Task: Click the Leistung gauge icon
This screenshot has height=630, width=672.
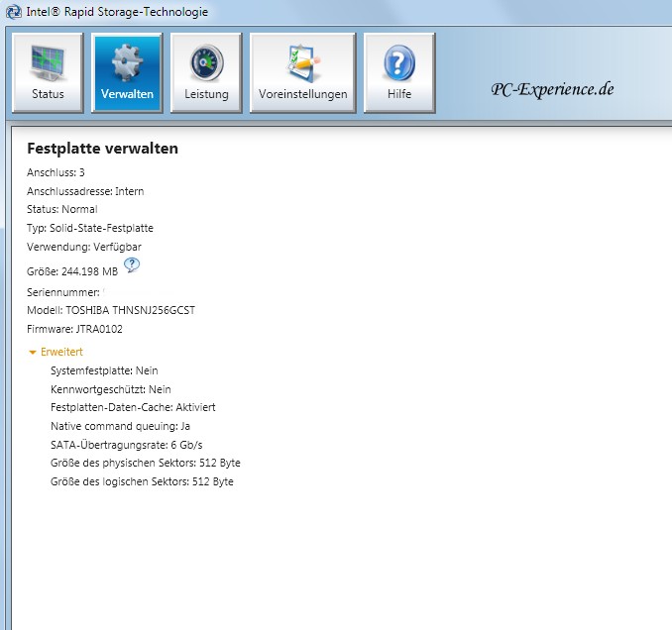Action: pos(206,62)
